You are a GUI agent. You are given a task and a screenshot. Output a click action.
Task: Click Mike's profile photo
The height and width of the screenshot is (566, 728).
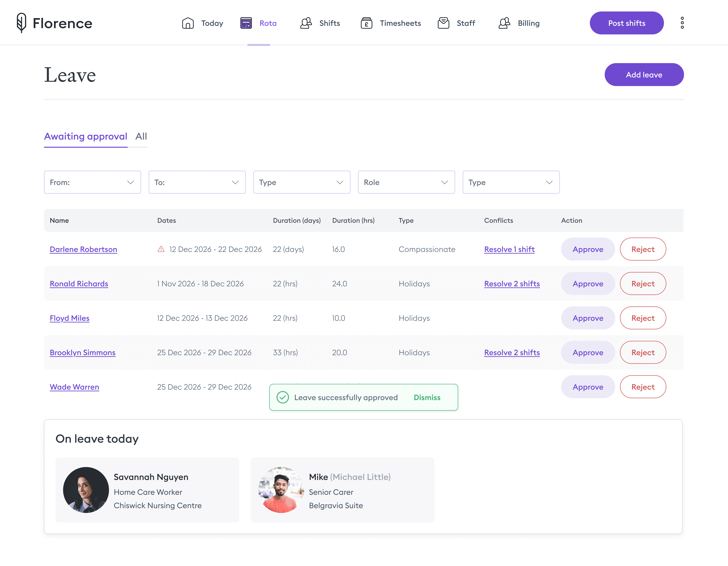pyautogui.click(x=281, y=490)
